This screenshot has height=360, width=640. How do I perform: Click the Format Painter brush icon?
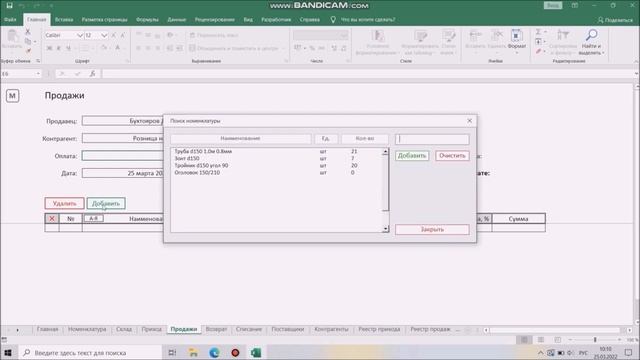pos(28,51)
